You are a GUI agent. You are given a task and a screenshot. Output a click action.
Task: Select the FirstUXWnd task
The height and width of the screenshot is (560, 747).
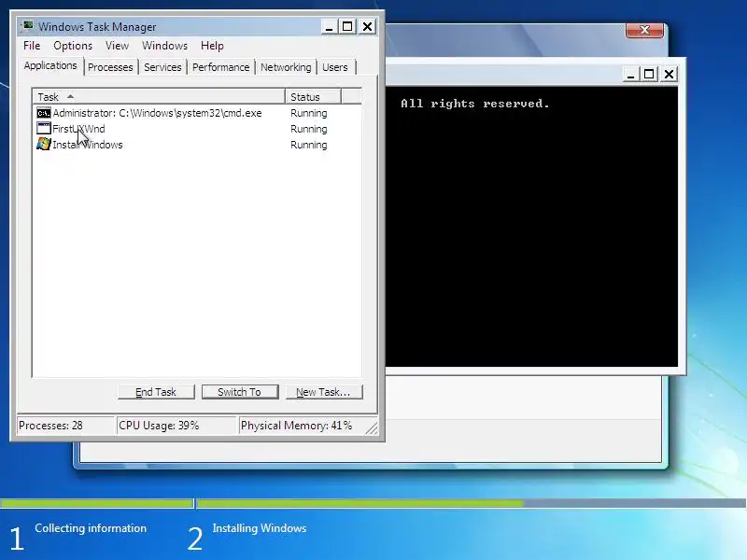[197, 129]
